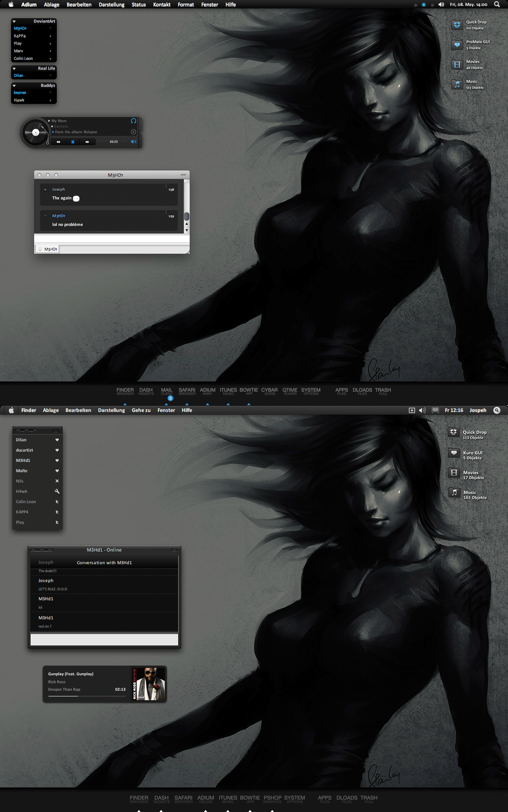The height and width of the screenshot is (812, 508).
Task: Click the status dot next to Marv
Action: point(50,51)
